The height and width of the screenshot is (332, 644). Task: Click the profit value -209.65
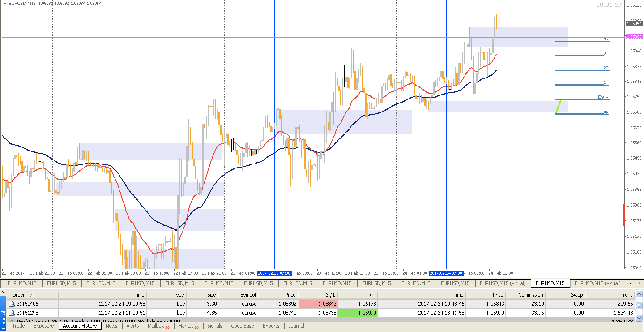pyautogui.click(x=624, y=304)
